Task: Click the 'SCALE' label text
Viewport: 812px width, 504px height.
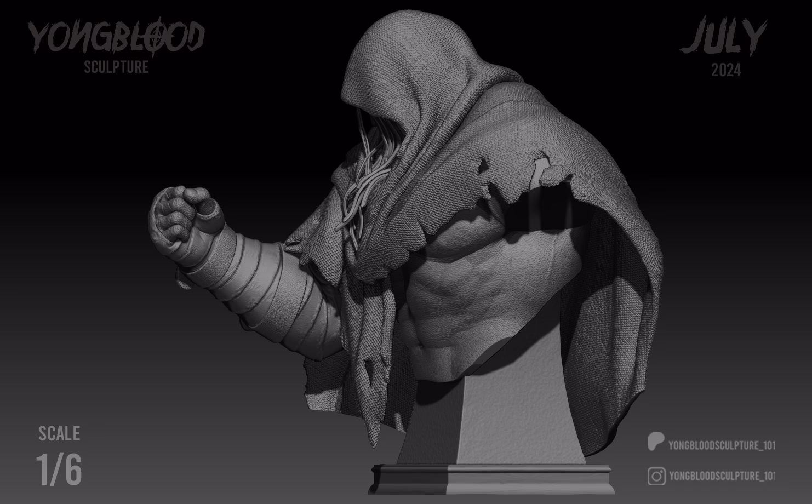Action: pyautogui.click(x=59, y=434)
